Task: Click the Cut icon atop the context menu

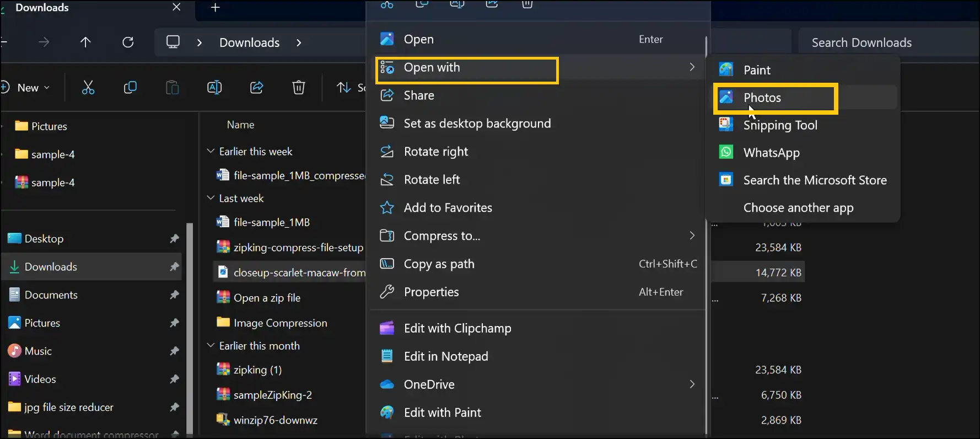Action: point(387,4)
